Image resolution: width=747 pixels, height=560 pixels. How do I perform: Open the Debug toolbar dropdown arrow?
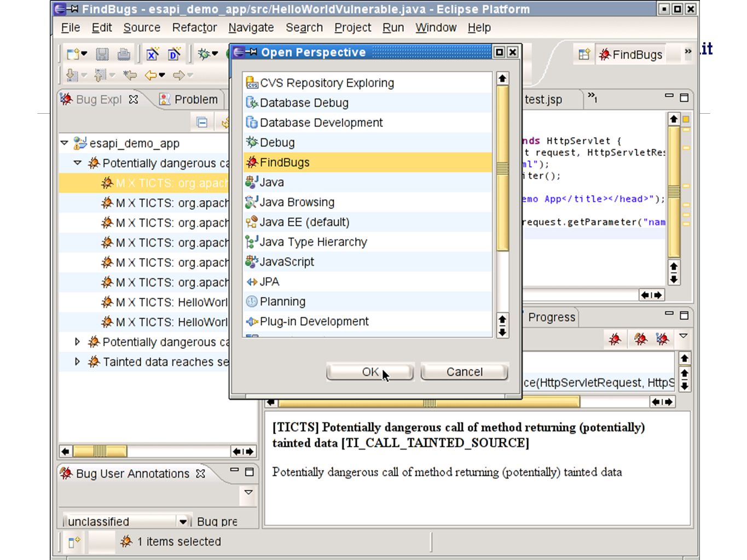coord(215,54)
